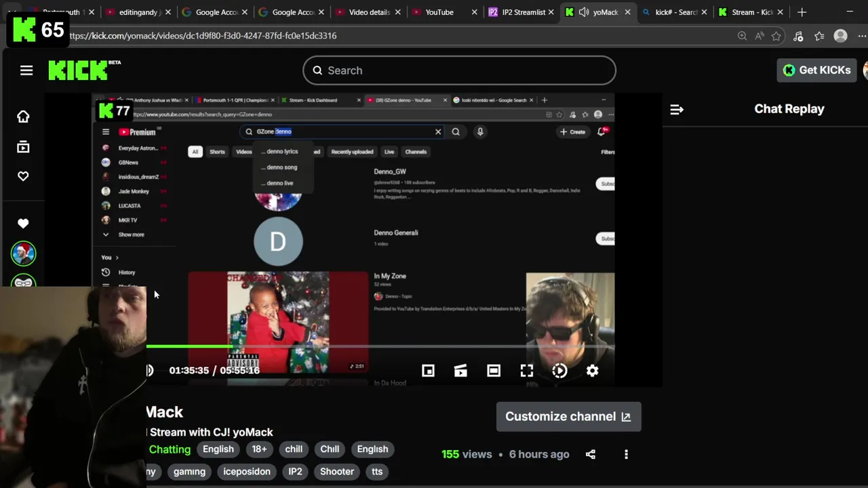Expand the You section in YouTube sidebar
Image resolution: width=868 pixels, height=488 pixels.
click(x=110, y=258)
